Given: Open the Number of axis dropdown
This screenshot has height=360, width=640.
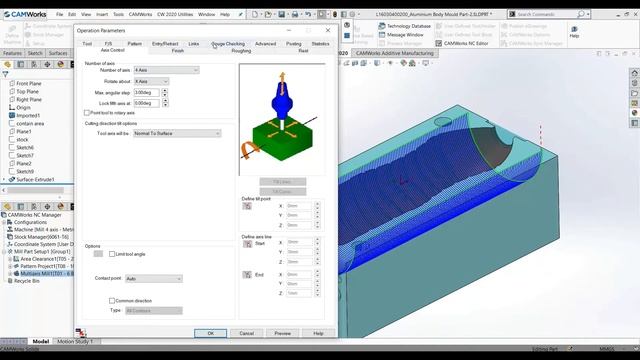Looking at the screenshot, I should tap(167, 70).
